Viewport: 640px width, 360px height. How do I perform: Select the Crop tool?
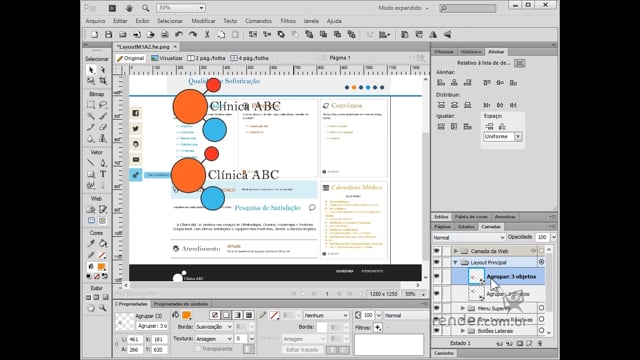[x=103, y=80]
